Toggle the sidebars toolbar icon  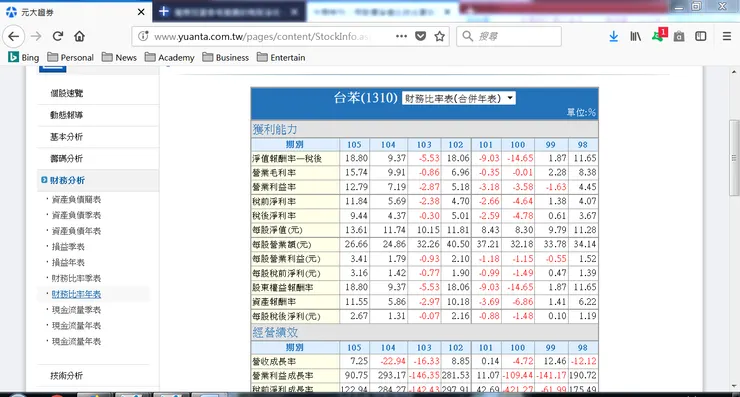pos(701,36)
